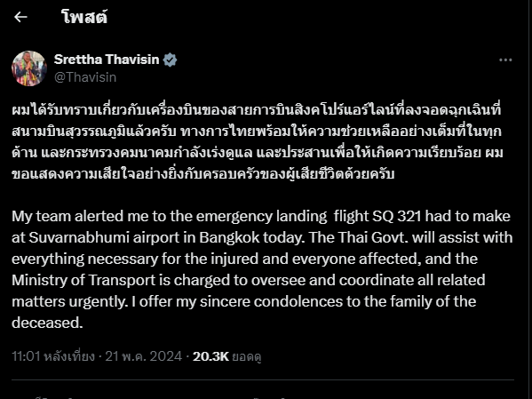Click the Thai word สนามบินสุวรรณภูมิแล้วครับ
The image size is (532, 399).
click(x=94, y=132)
